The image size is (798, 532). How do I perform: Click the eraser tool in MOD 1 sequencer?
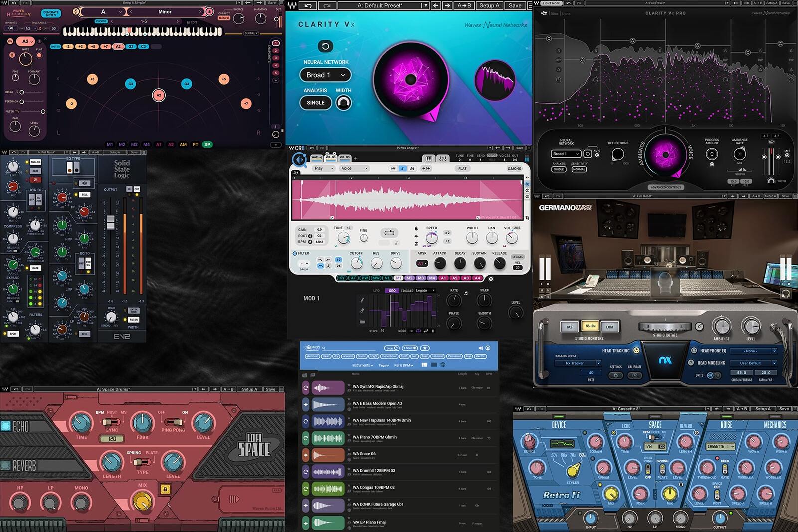pos(362,310)
